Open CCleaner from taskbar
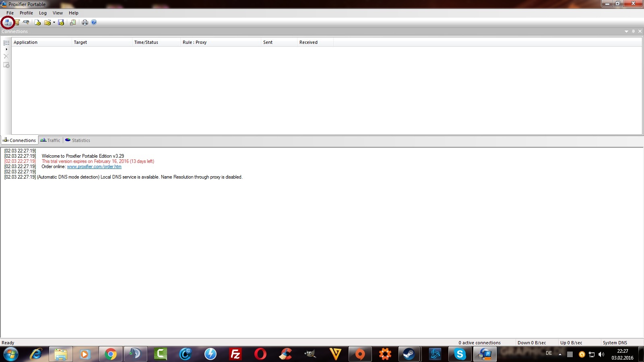 285,354
